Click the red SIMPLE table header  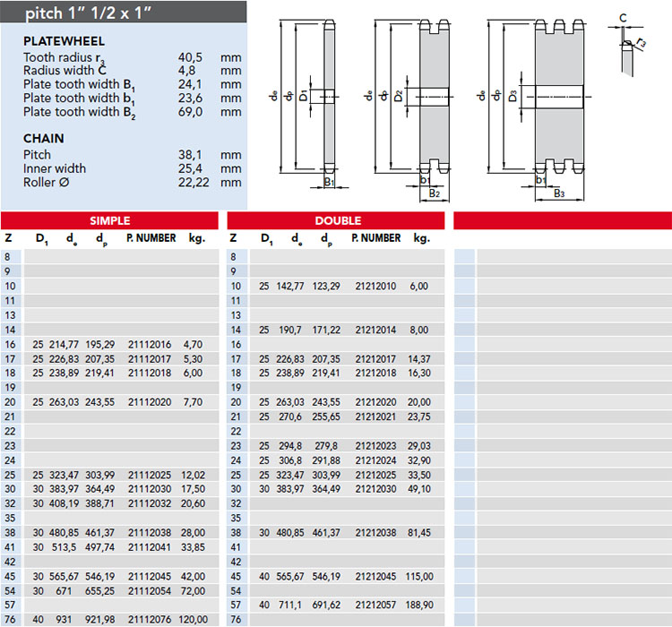pyautogui.click(x=109, y=220)
